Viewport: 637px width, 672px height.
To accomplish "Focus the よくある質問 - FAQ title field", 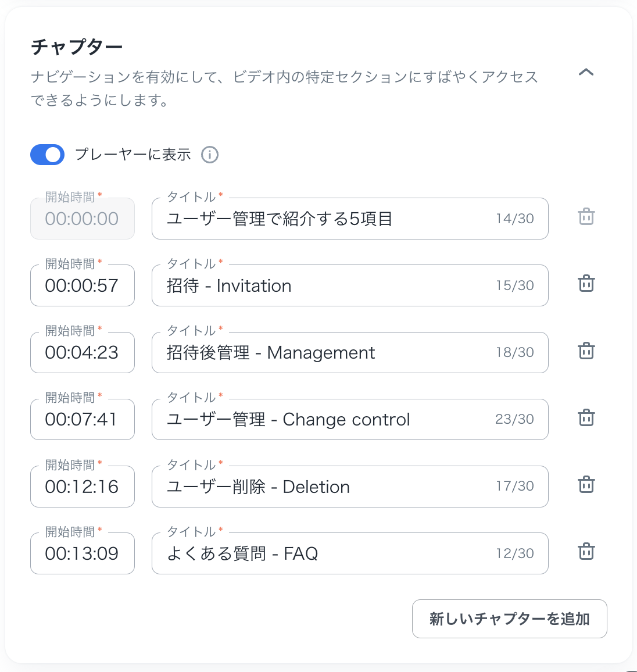I will point(325,553).
